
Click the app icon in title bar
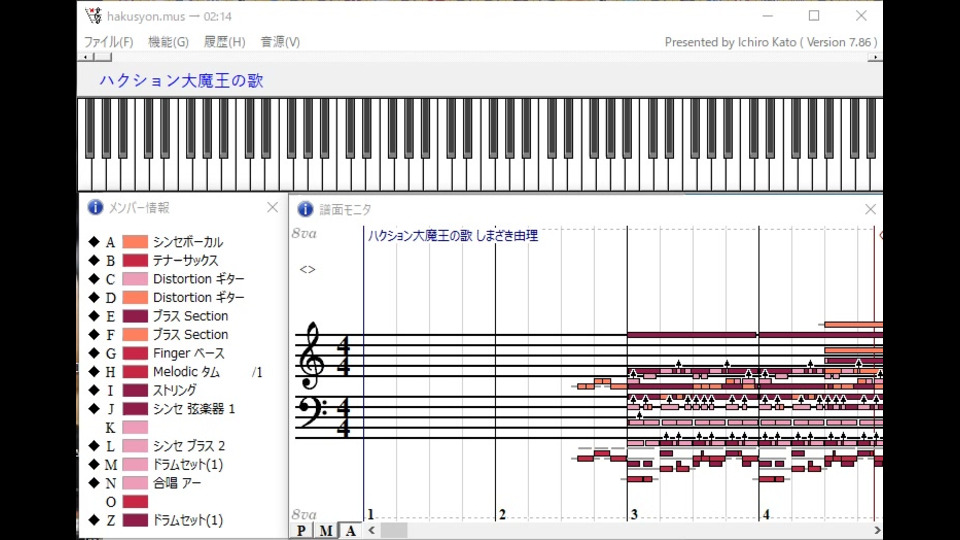coord(94,16)
